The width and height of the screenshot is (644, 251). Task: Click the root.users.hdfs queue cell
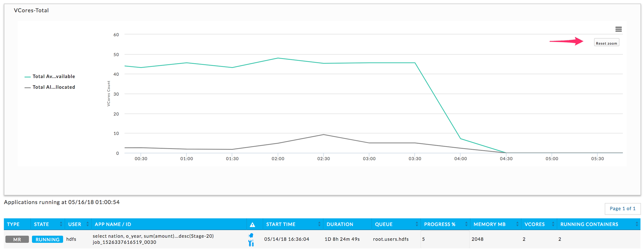point(391,239)
